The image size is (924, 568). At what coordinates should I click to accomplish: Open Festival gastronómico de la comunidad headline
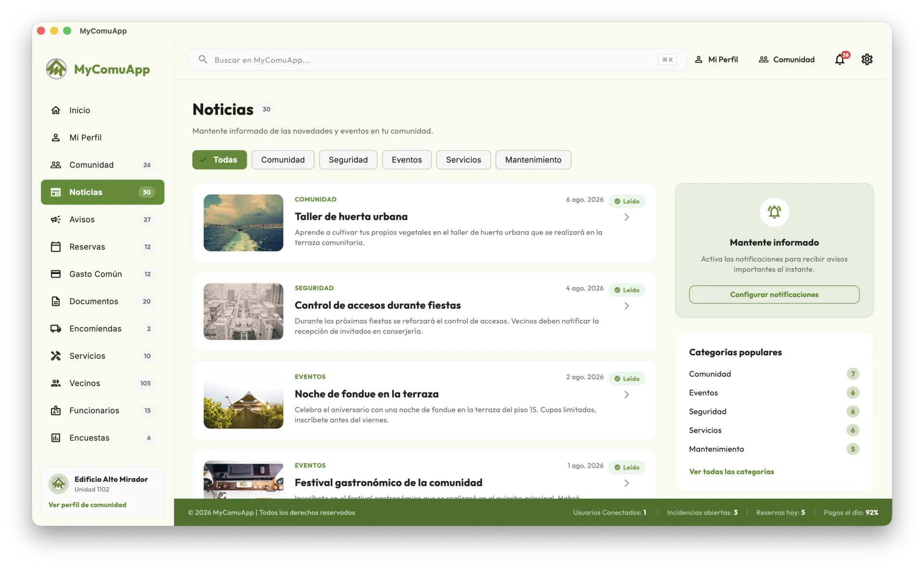pyautogui.click(x=388, y=483)
